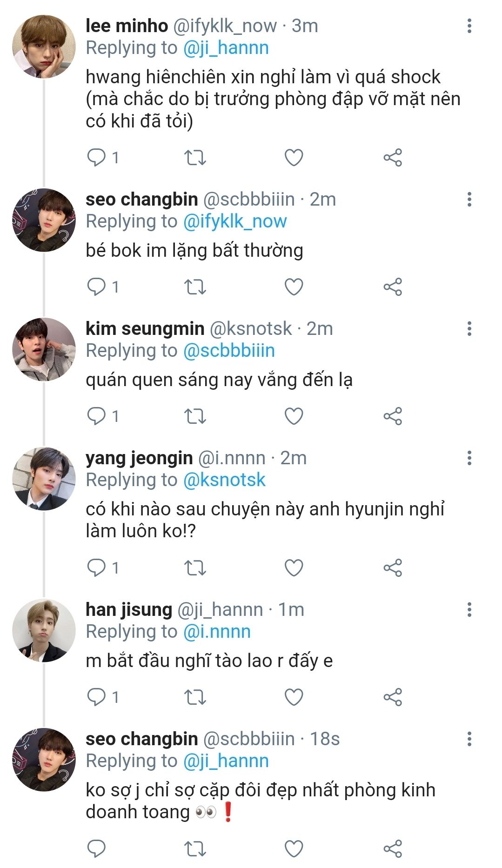Screen dimensions: 502x868
Task: Retweet lee minho's reply to @ji_hannn
Action: (195, 158)
